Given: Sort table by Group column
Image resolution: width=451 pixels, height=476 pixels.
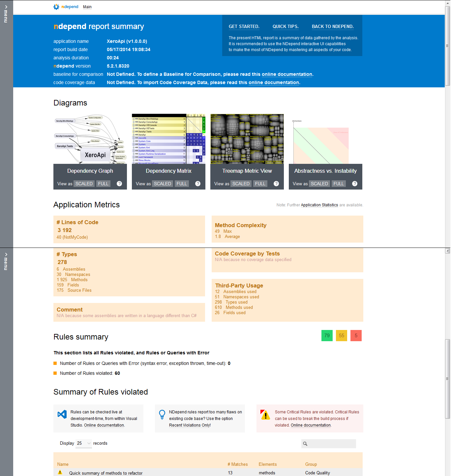Looking at the screenshot, I should (311, 464).
